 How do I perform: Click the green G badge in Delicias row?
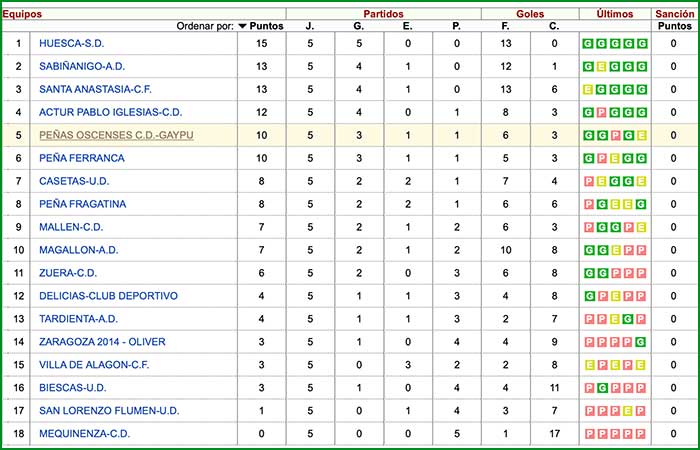589,296
